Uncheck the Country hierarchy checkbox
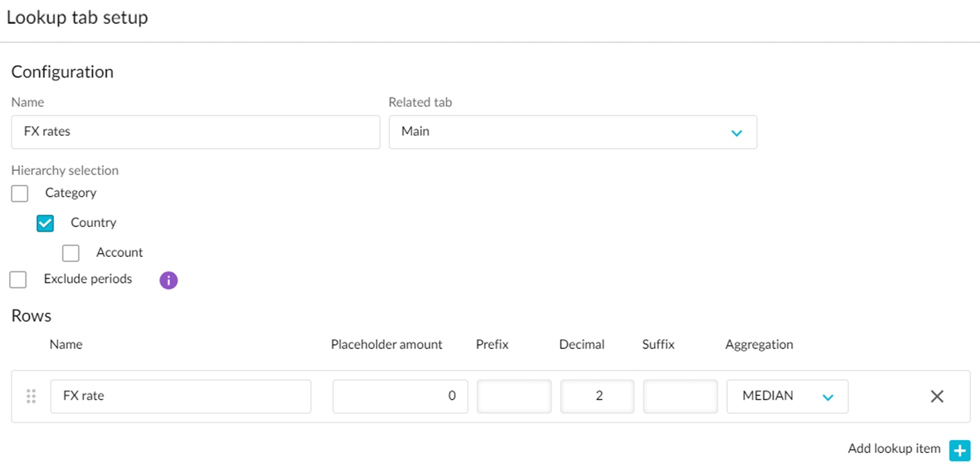This screenshot has width=980, height=475. click(45, 223)
